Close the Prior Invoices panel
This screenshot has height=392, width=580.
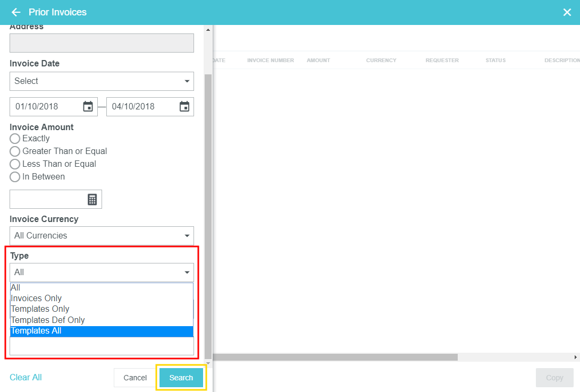coord(567,12)
